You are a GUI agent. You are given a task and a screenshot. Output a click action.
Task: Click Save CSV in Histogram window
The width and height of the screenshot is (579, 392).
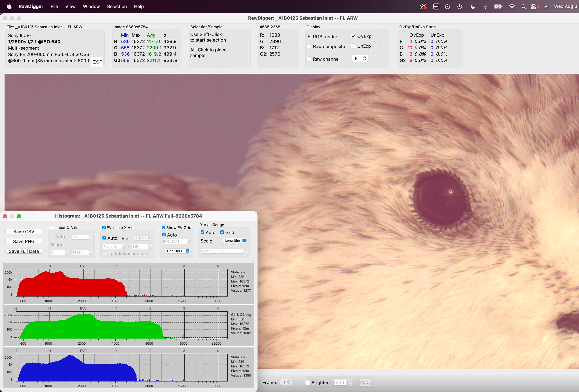coord(24,231)
